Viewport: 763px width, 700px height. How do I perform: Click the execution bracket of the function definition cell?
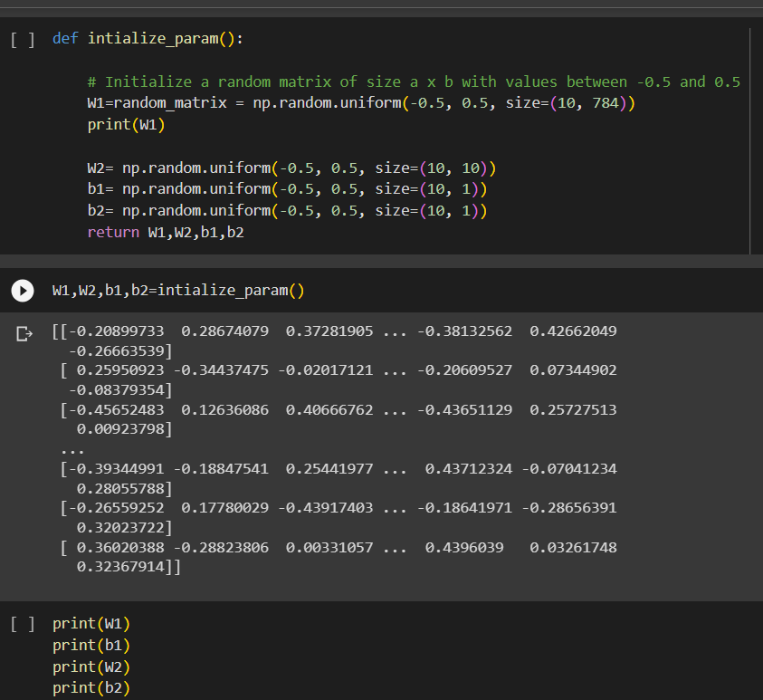tap(22, 38)
